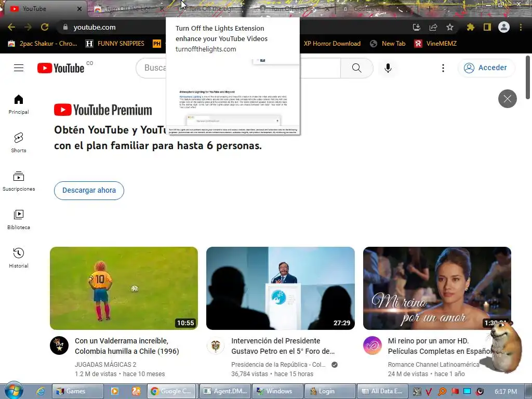
Task: Open the Login taskbar window
Action: pyautogui.click(x=330, y=391)
